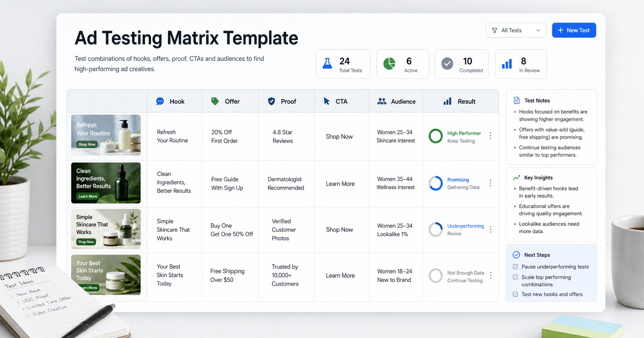Image resolution: width=644 pixels, height=338 pixels.
Task: Expand the All Tests dropdown chevron
Action: pos(538,30)
